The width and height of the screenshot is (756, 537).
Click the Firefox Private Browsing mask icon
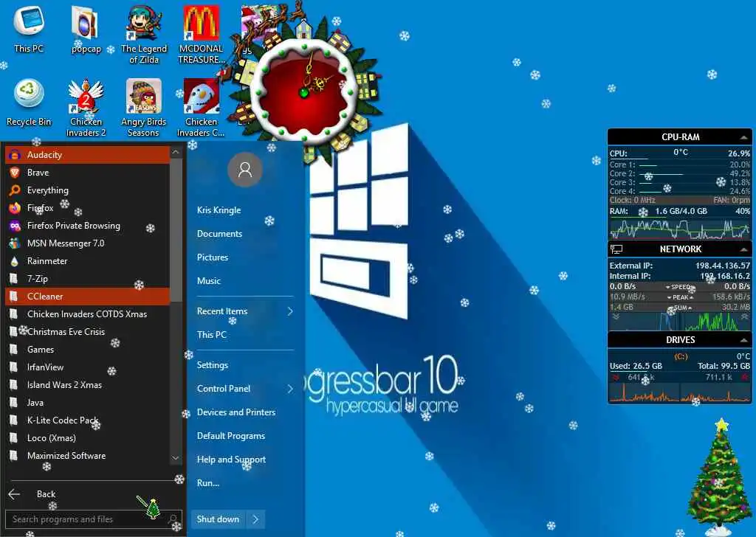(15, 226)
